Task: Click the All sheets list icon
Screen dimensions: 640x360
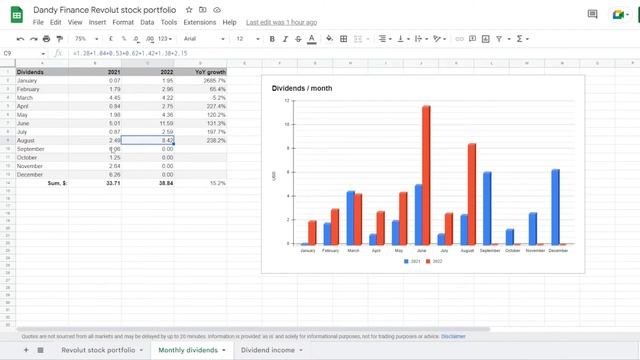Action: pyautogui.click(x=40, y=350)
